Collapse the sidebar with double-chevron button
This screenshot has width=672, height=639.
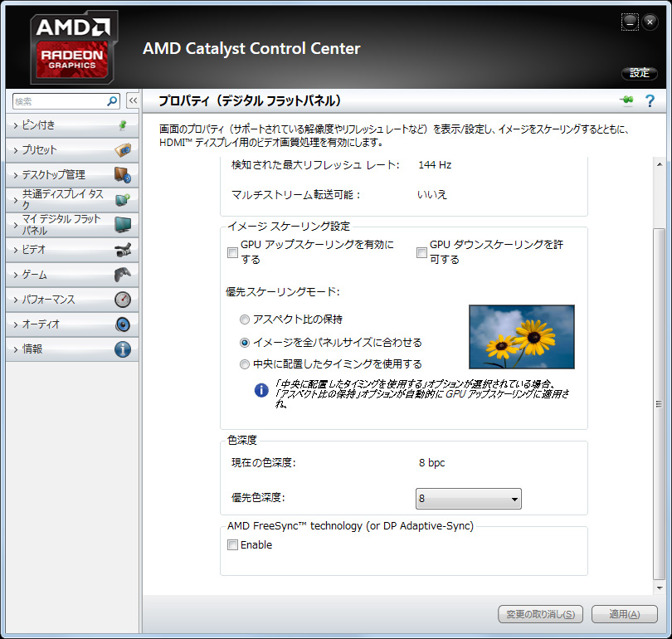coord(133,100)
